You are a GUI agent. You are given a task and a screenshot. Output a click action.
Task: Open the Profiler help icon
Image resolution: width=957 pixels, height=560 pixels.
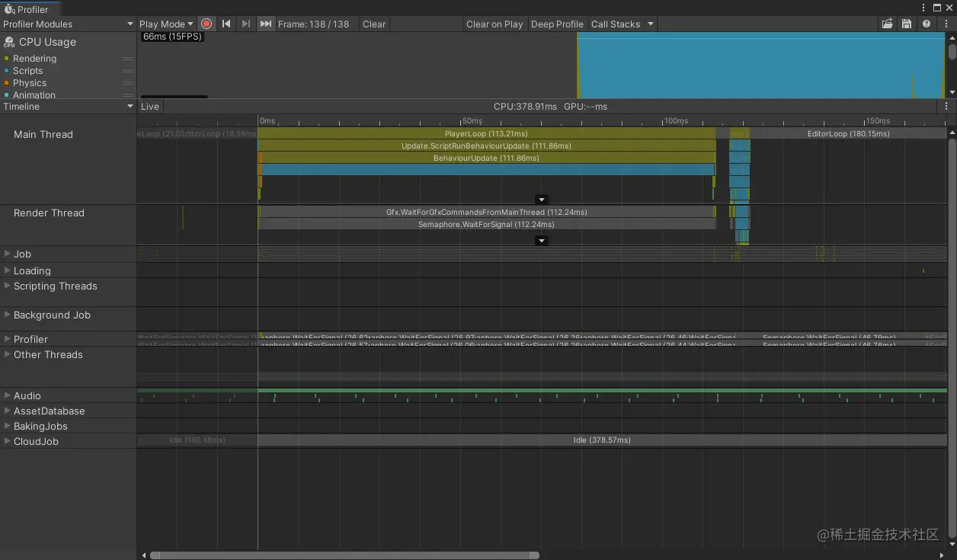click(927, 24)
